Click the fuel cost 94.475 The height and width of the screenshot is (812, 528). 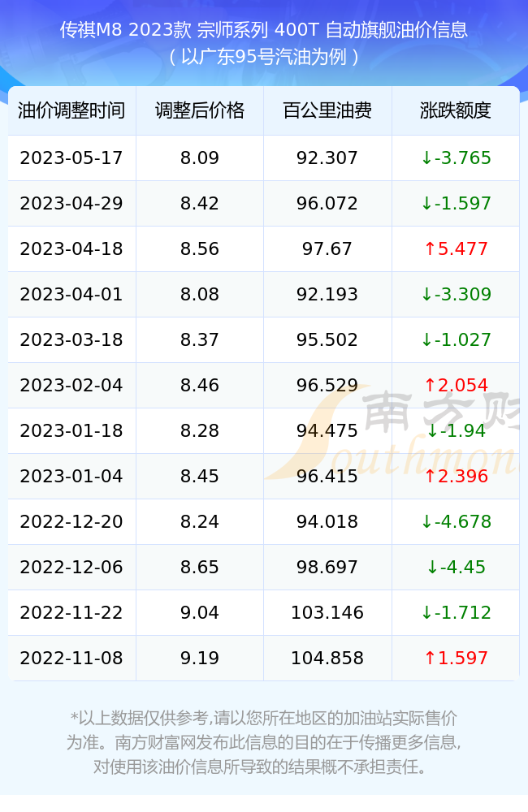click(x=327, y=430)
